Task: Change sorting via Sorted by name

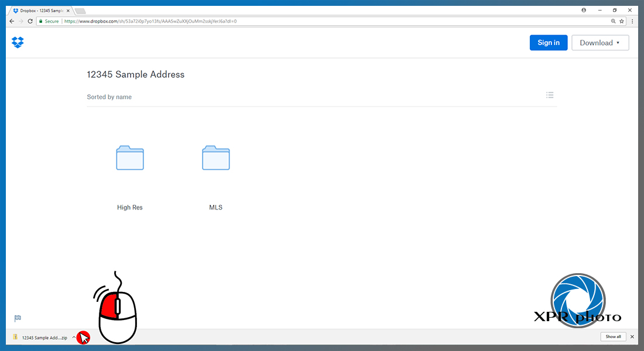Action: 109,97
